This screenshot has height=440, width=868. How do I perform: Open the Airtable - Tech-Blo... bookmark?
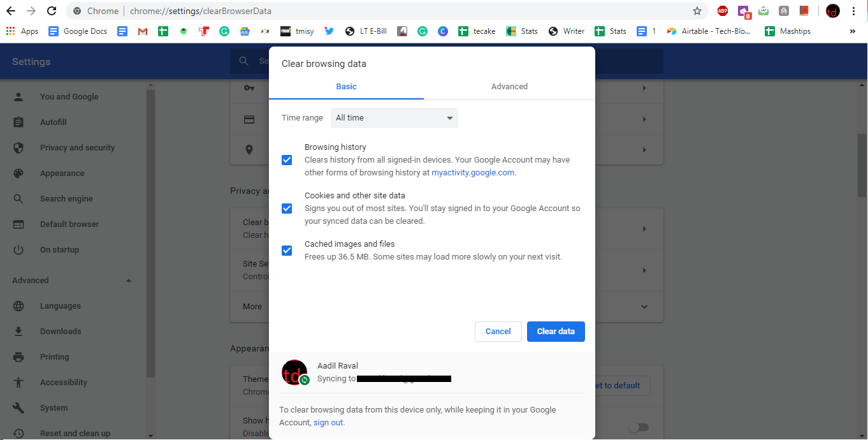(x=709, y=31)
